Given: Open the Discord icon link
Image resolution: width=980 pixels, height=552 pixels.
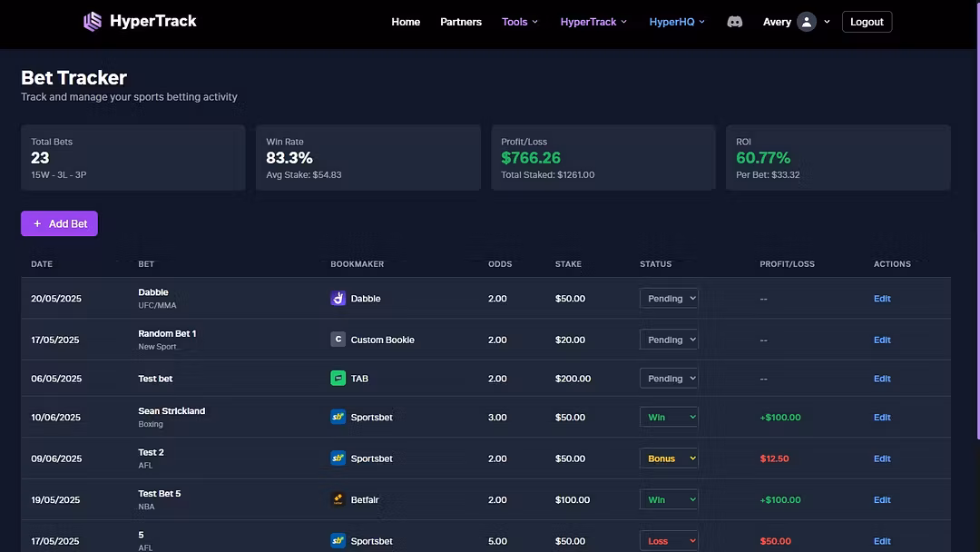Looking at the screenshot, I should (734, 22).
